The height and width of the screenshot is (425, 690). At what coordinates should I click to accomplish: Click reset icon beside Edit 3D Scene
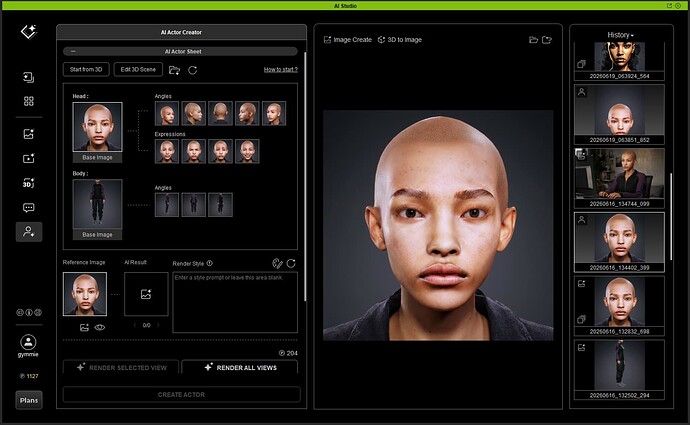click(x=192, y=70)
